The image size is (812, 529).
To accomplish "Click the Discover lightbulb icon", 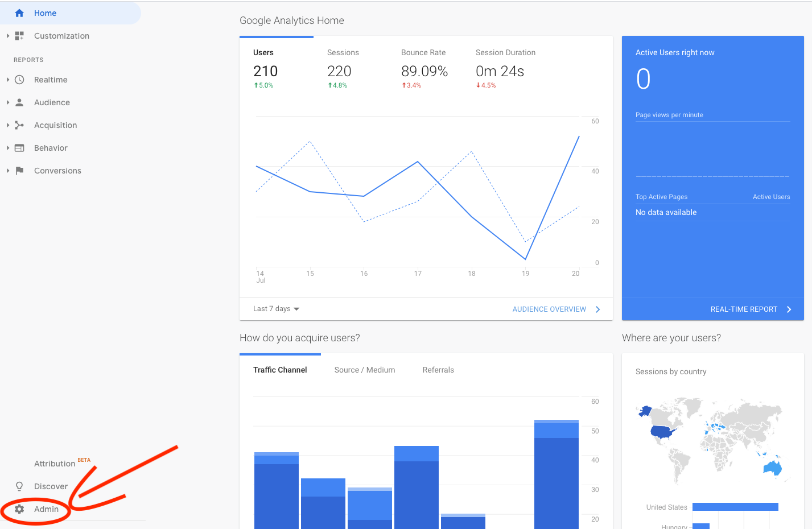I will coord(19,486).
